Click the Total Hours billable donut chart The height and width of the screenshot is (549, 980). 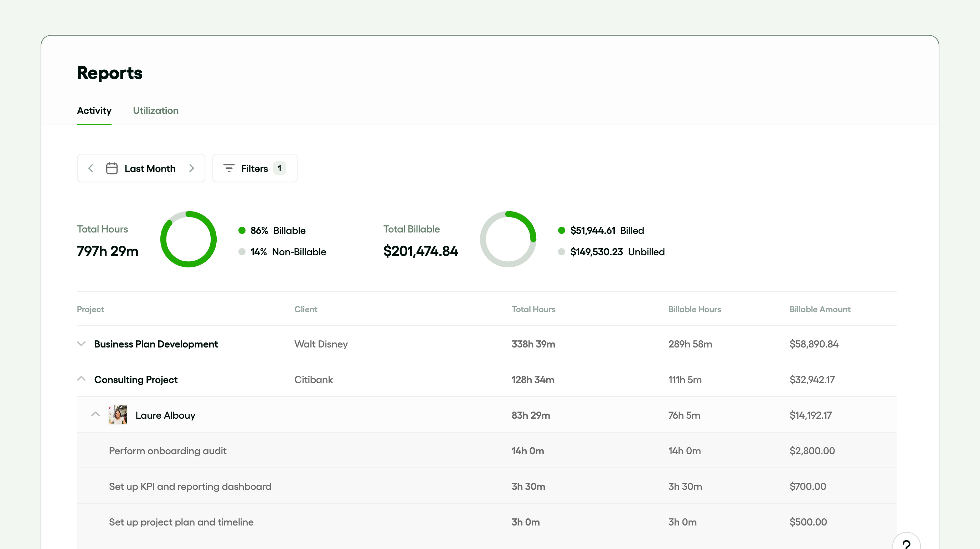(x=188, y=239)
